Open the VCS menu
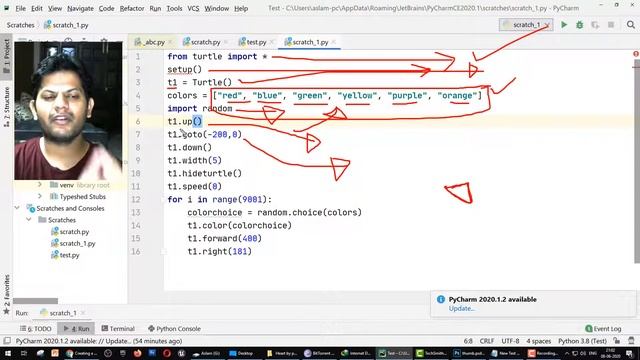The image size is (640, 360). coord(193,8)
